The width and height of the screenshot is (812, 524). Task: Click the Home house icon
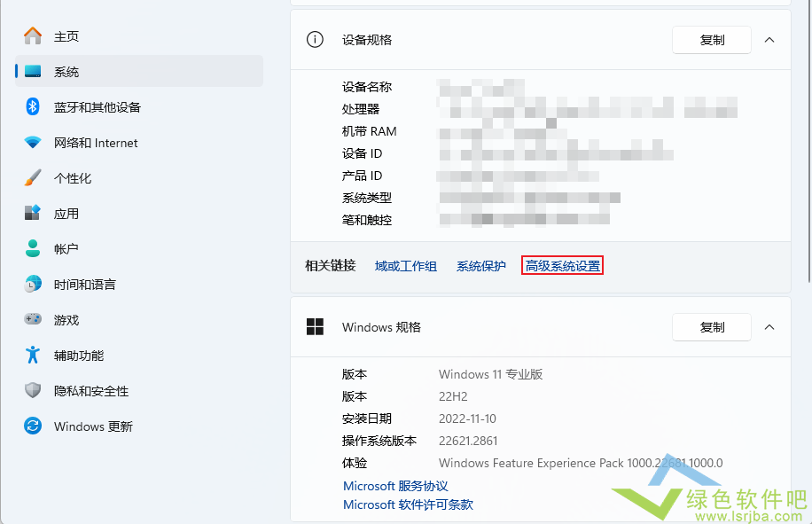click(33, 35)
